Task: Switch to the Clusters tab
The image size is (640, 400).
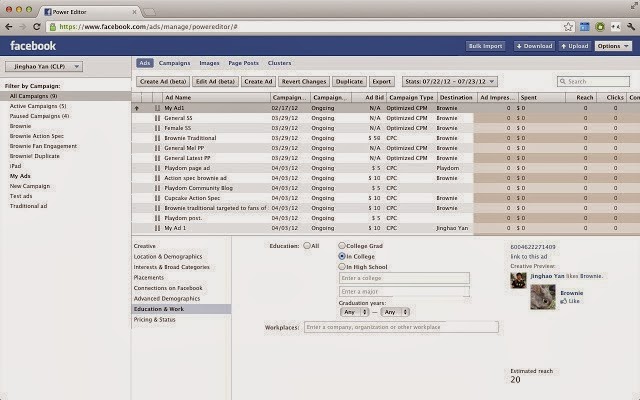Action: tap(279, 63)
